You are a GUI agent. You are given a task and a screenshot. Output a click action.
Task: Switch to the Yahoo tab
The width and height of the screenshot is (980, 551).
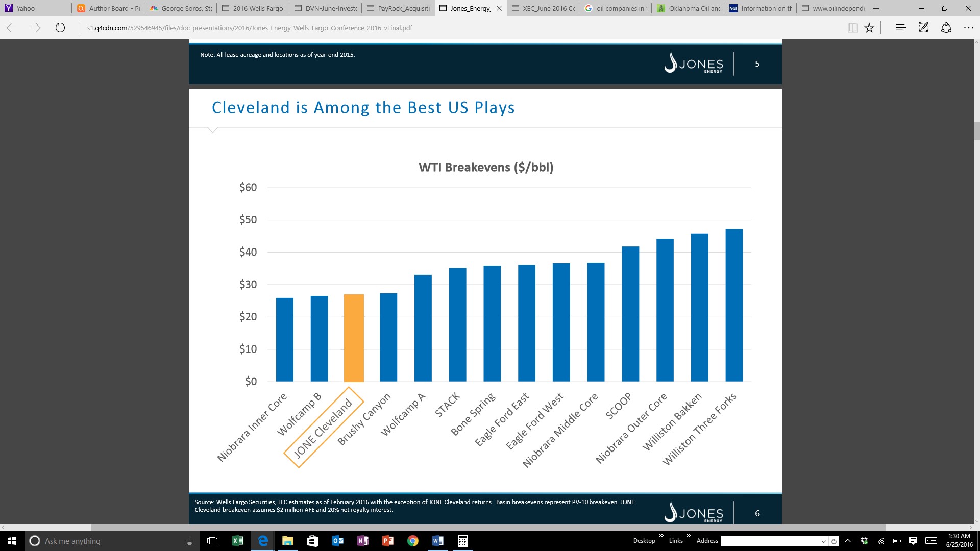36,8
